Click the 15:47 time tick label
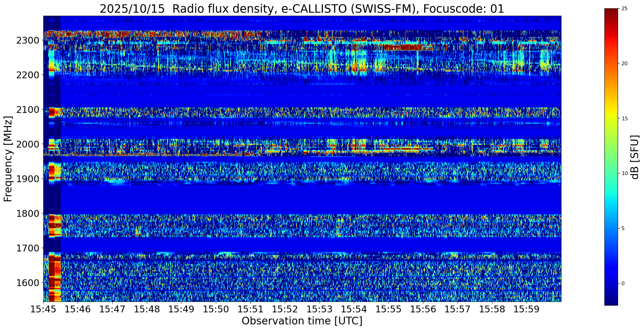Viewport: 644px width, 330px height. [112, 309]
